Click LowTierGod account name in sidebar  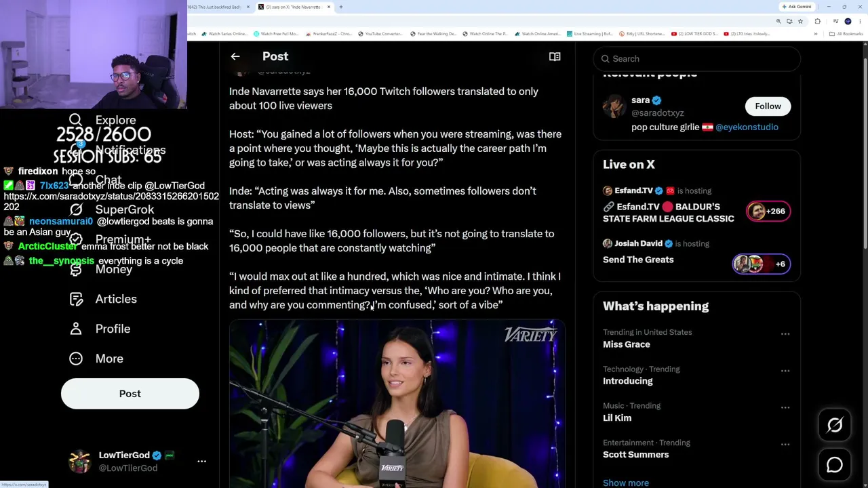point(124,455)
